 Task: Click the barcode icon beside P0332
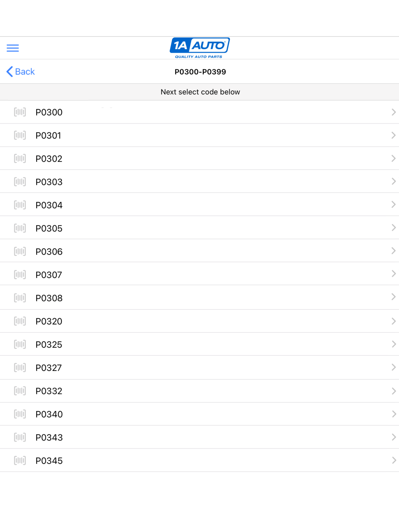[x=20, y=391]
